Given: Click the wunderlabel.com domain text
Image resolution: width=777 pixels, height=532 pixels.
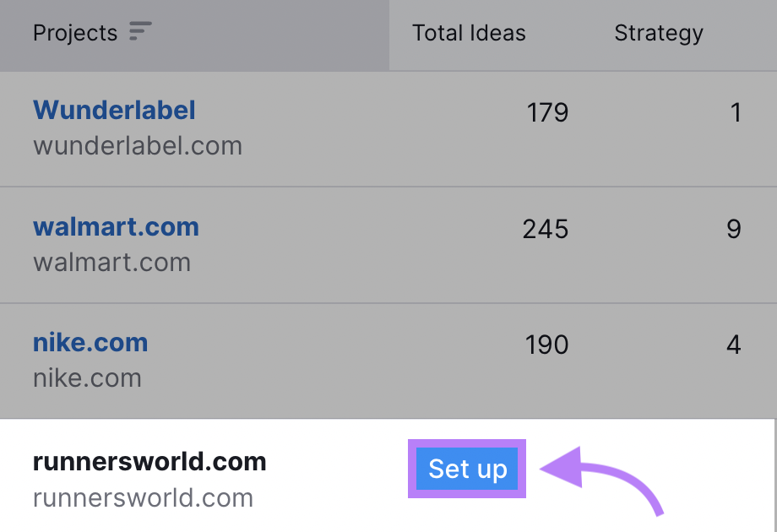Looking at the screenshot, I should [137, 145].
